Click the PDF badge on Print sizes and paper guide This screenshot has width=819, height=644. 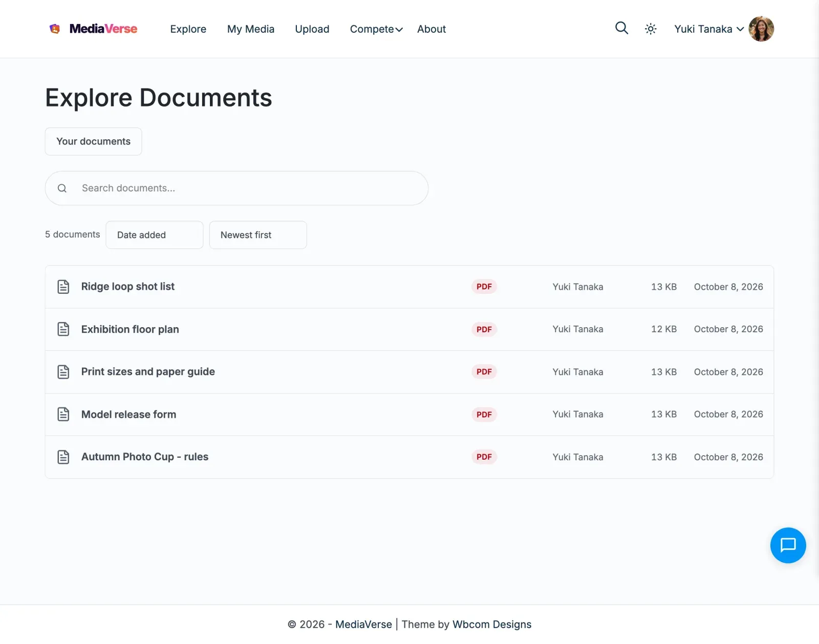[484, 372]
